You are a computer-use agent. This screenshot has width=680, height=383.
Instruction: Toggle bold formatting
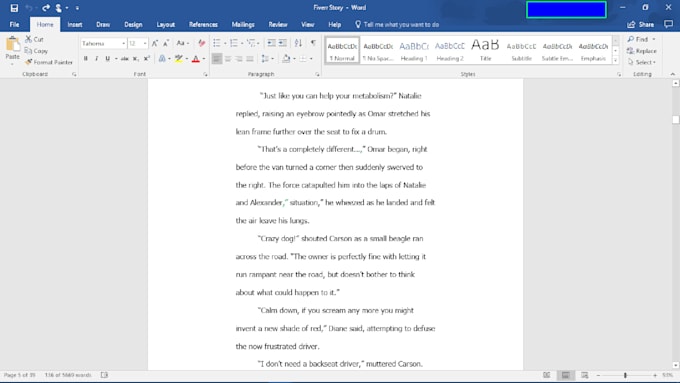86,59
